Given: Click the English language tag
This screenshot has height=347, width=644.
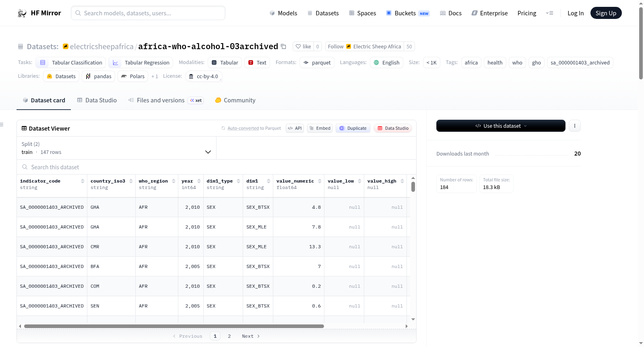Looking at the screenshot, I should (x=386, y=62).
